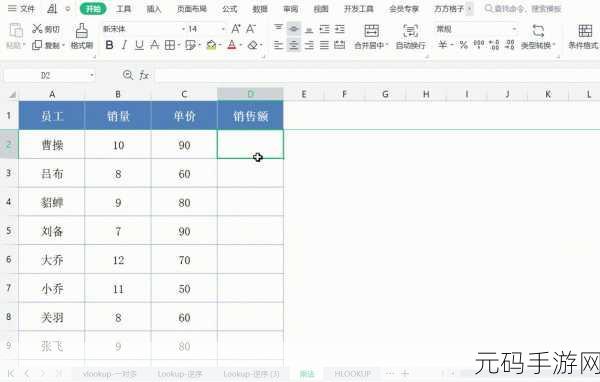The image size is (600, 382).
Task: Open the 开发工具 ribbon tab
Action: tap(359, 8)
